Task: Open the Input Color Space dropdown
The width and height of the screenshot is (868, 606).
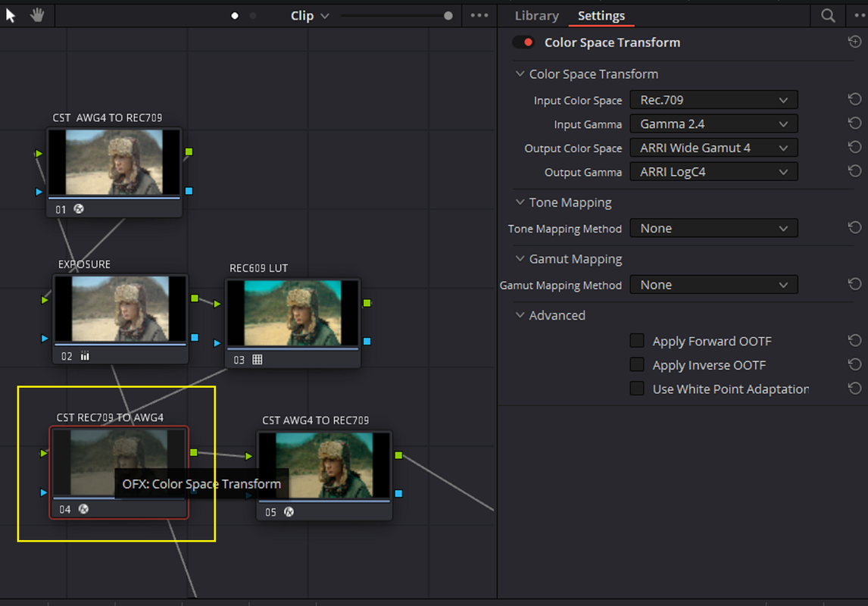Action: pyautogui.click(x=713, y=100)
